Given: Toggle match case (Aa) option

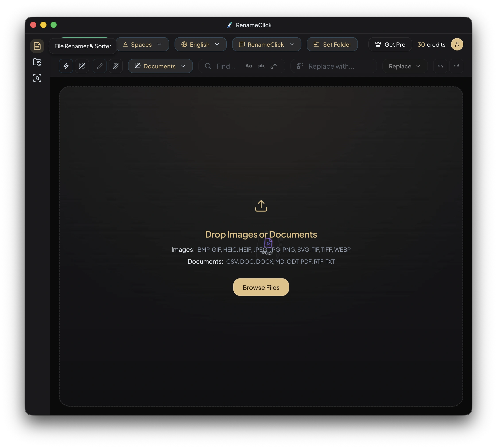Looking at the screenshot, I should (x=249, y=66).
